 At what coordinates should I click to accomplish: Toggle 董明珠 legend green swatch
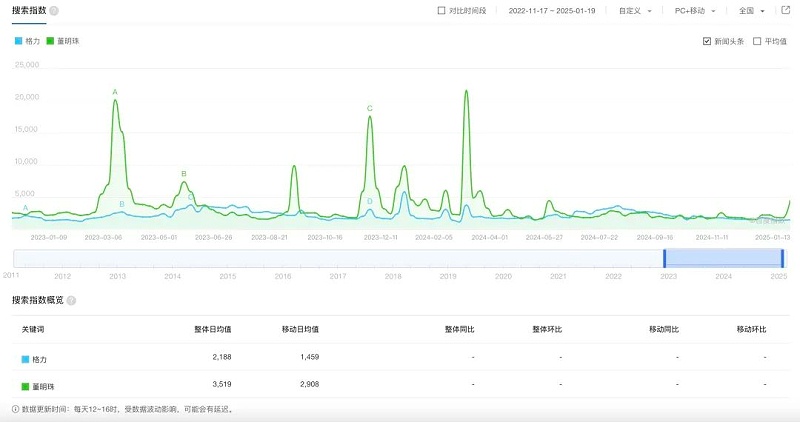(50, 41)
